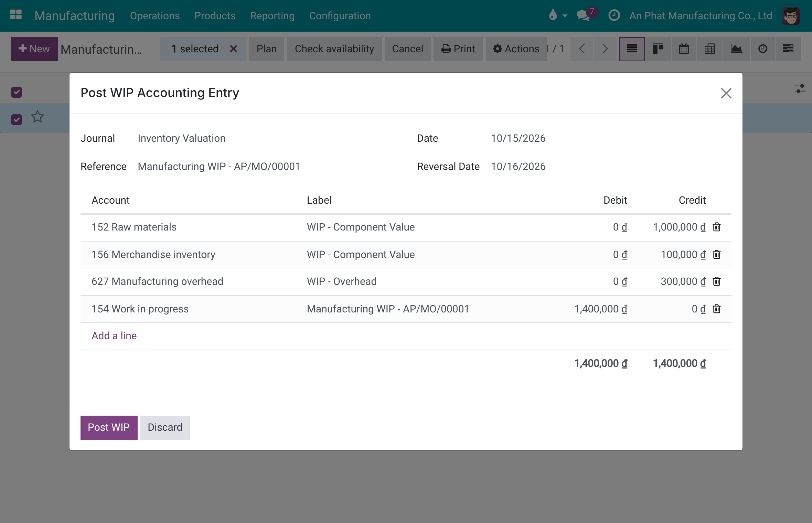Click the Discard button
The image size is (812, 523).
(165, 427)
